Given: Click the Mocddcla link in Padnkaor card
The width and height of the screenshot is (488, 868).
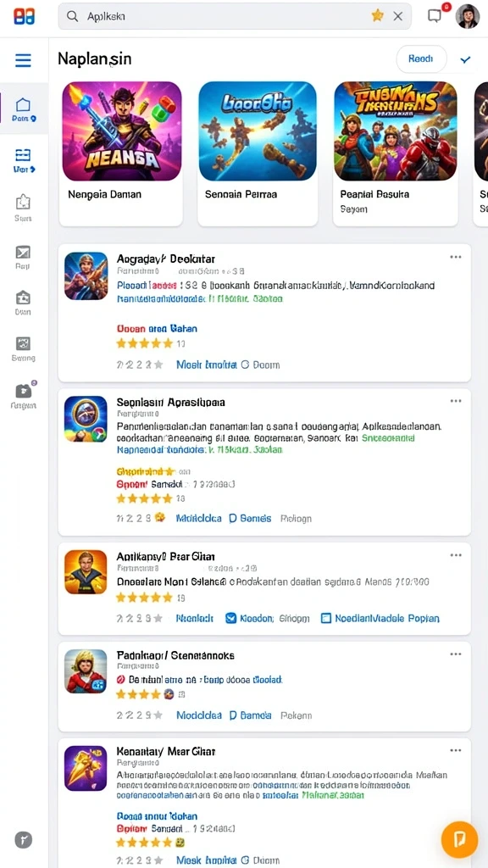Looking at the screenshot, I should (198, 715).
